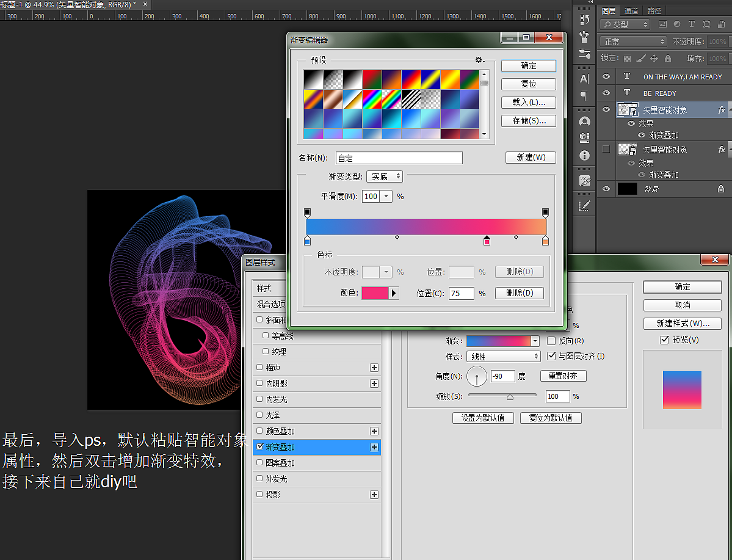
Task: Open the Tool Presets panel icon
Action: (584, 181)
